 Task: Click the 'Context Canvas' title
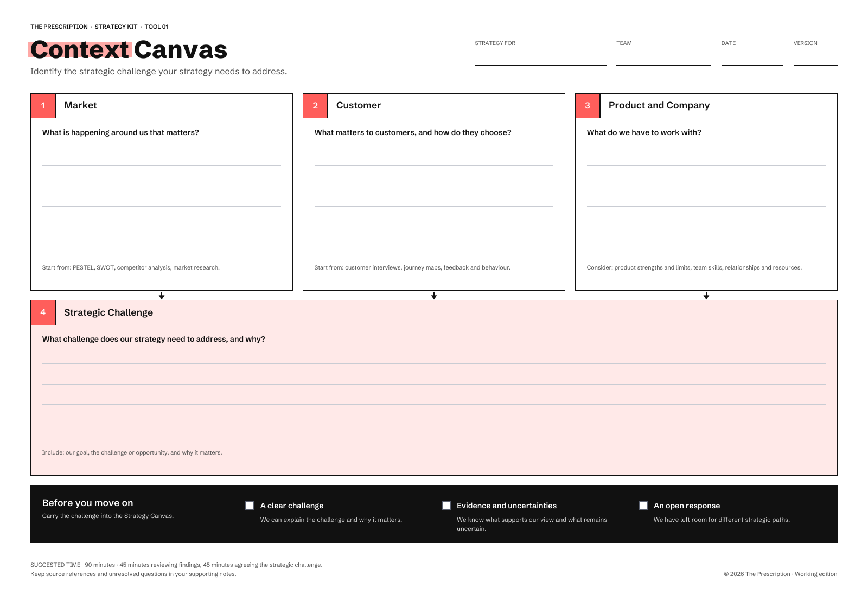click(129, 49)
